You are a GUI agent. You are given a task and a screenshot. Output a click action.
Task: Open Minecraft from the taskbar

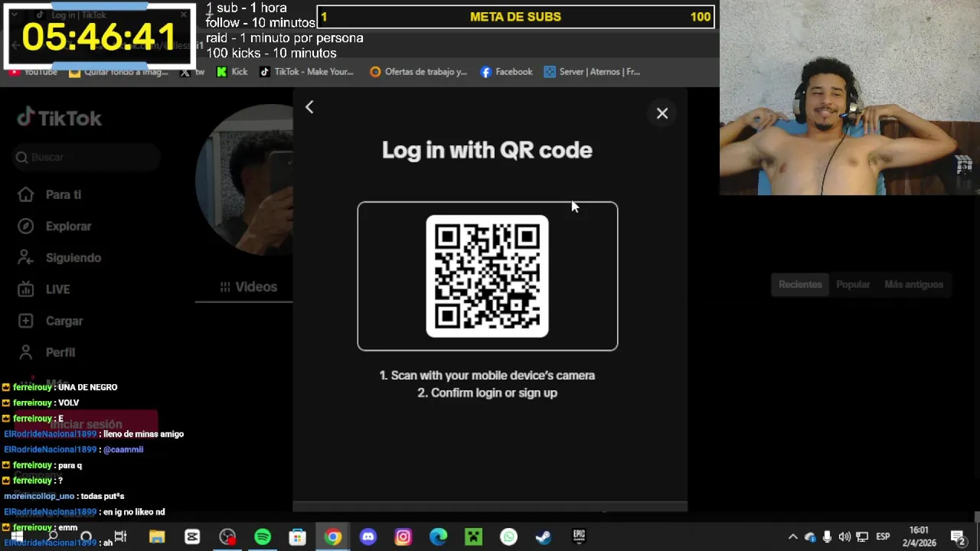click(473, 537)
